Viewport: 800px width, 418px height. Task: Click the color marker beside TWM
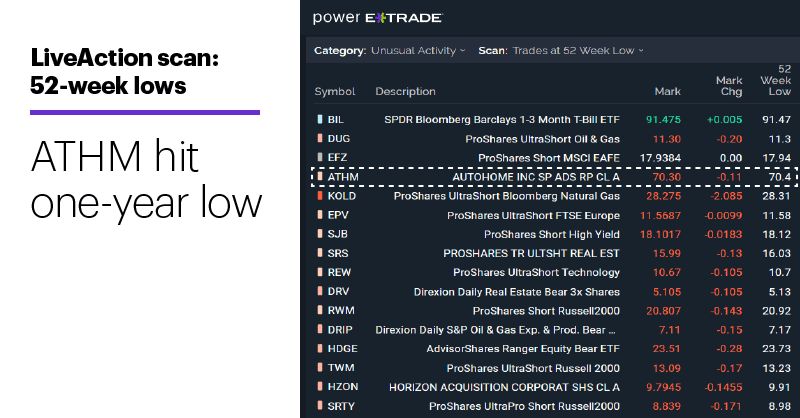320,367
